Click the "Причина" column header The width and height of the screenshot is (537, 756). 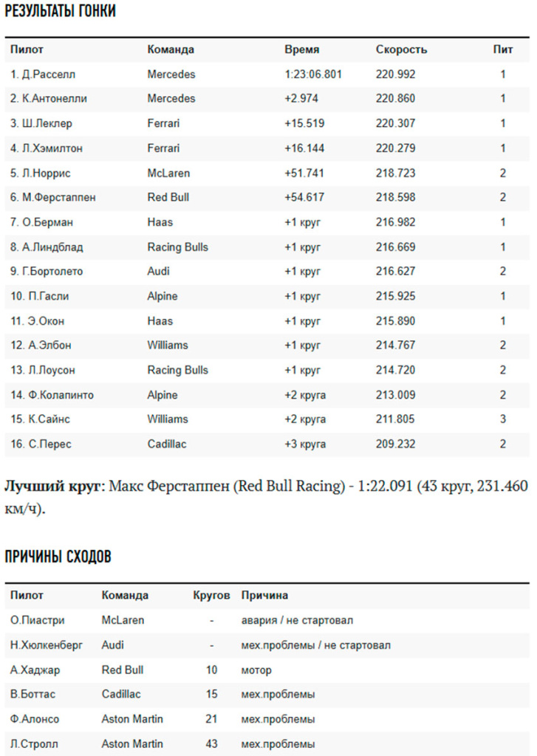[x=264, y=595]
